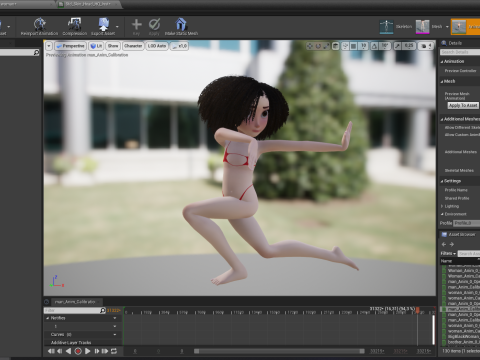Toggle surface snapping in viewport
Image resolution: width=480 pixels, height=360 pixels.
345,46
